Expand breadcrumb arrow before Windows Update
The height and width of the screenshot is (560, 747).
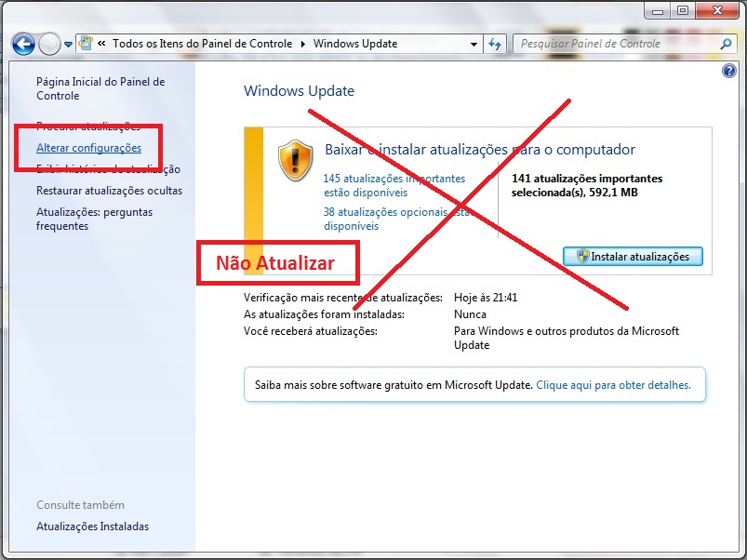(x=303, y=45)
